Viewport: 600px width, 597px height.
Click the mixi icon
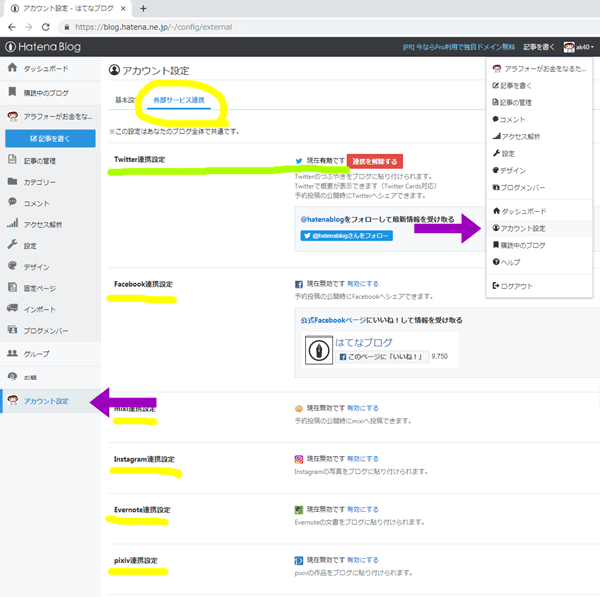click(299, 409)
